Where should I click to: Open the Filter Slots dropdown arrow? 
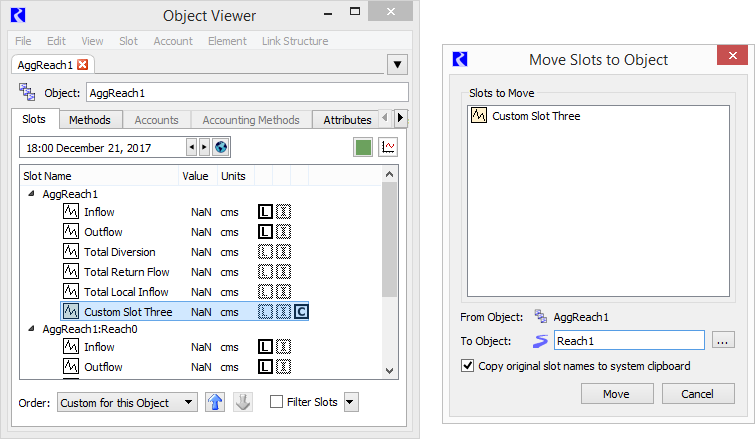click(x=351, y=402)
